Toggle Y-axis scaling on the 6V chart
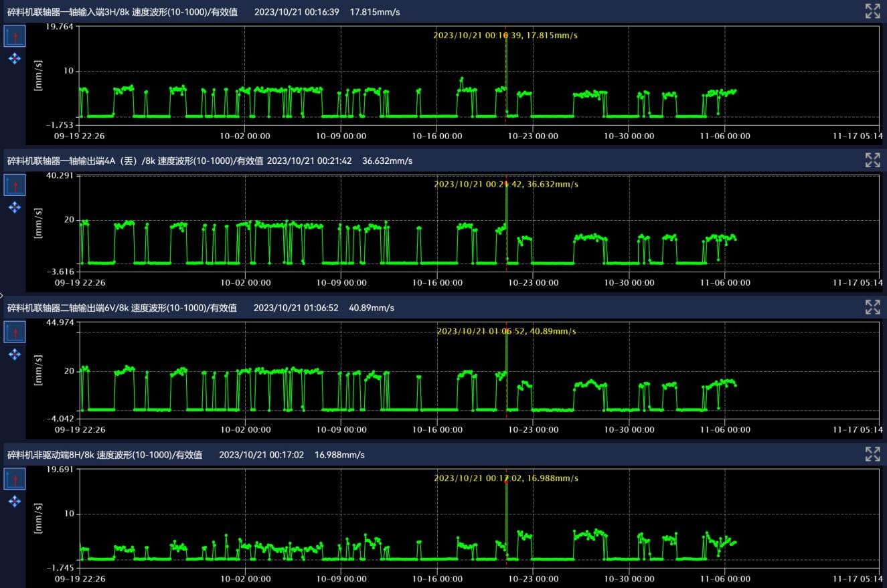 tap(15, 332)
